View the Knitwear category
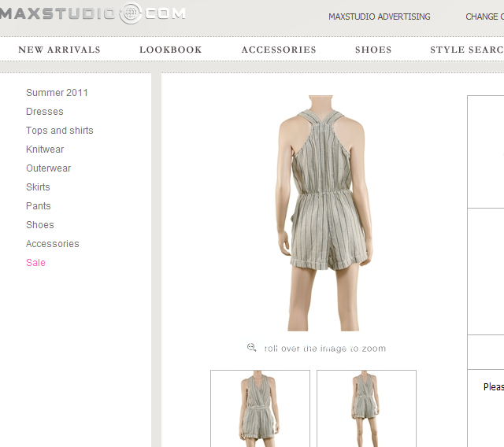Image resolution: width=504 pixels, height=447 pixels. point(45,150)
